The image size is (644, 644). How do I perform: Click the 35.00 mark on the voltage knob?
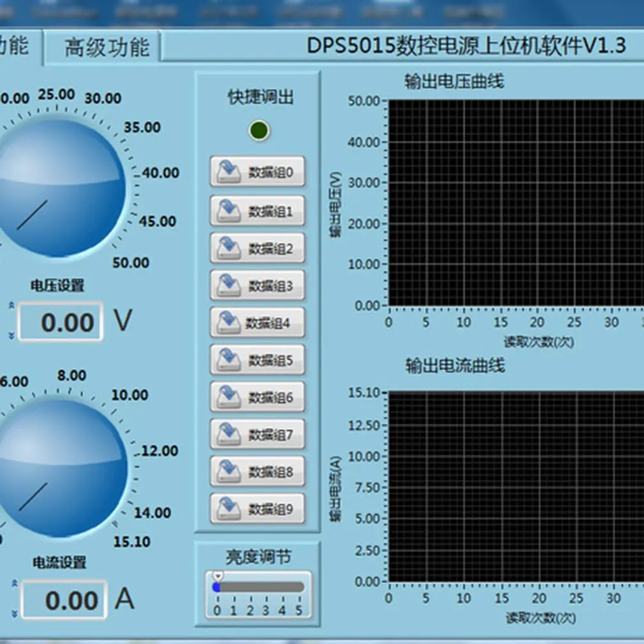click(142, 128)
